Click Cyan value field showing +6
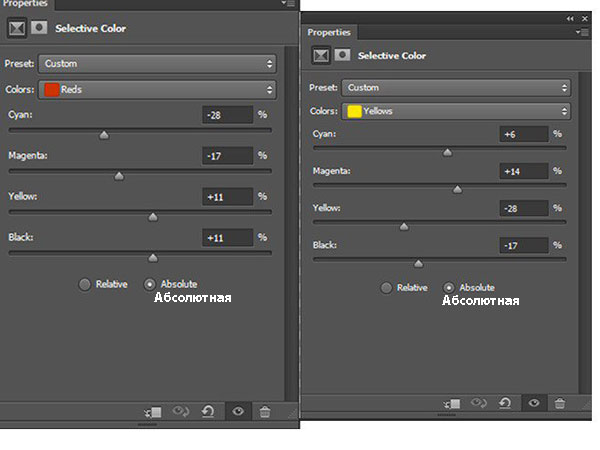This screenshot has width=600, height=450. point(524,134)
